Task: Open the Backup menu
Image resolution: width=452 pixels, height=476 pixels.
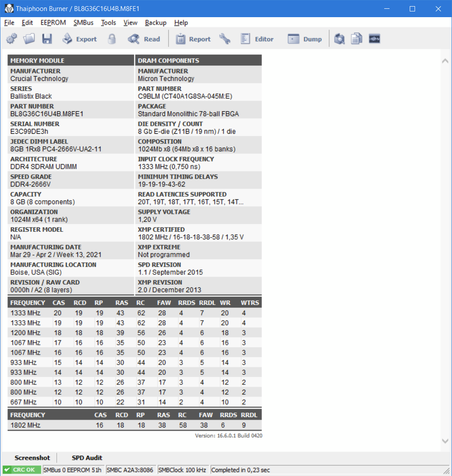Action: pos(155,23)
